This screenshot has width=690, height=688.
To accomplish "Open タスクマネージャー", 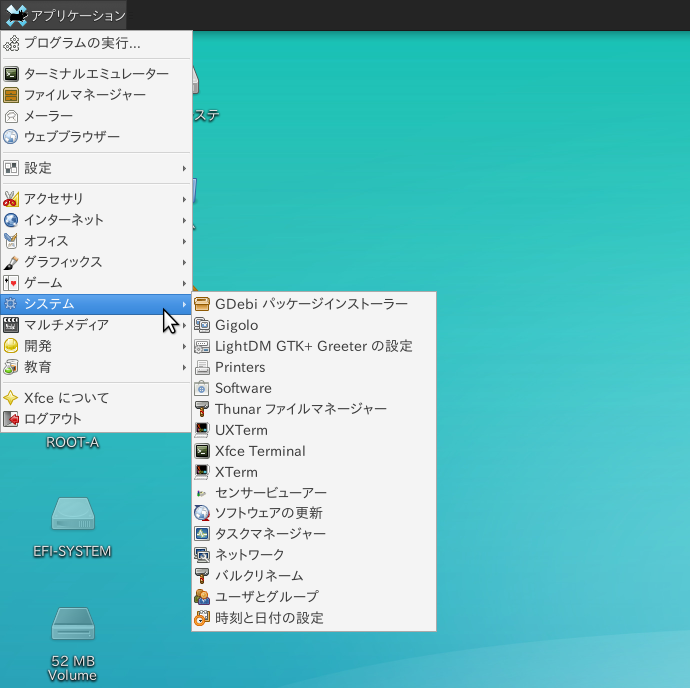I will click(x=314, y=534).
